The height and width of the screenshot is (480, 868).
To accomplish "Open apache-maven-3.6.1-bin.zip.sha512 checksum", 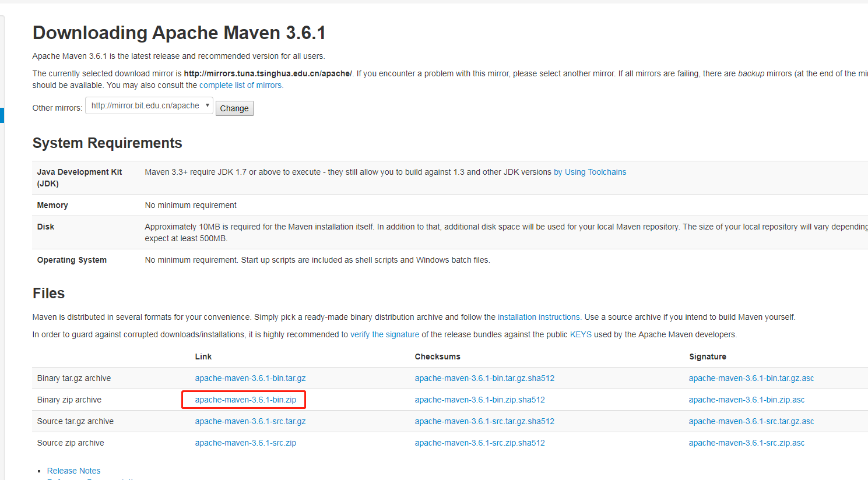I will coord(480,400).
